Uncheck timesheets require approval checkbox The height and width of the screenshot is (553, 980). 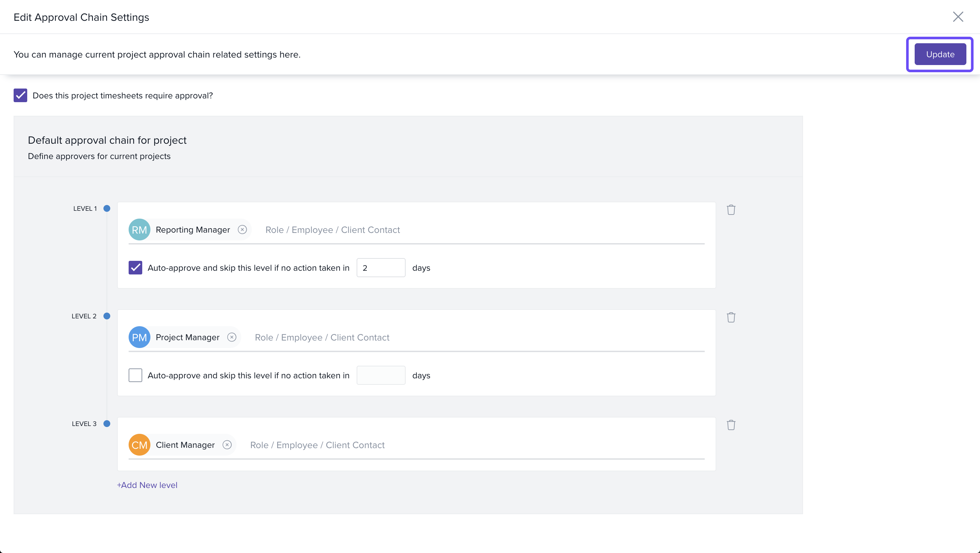coord(20,96)
